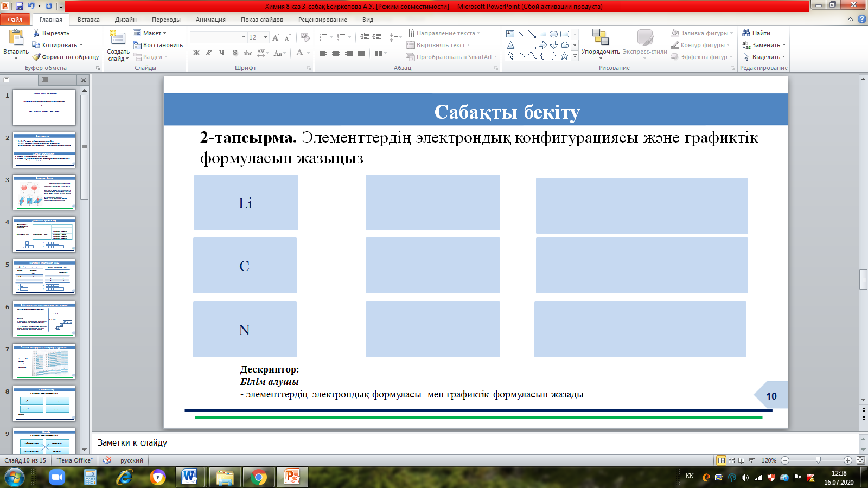Toggle bold formatting (Ж)
The height and width of the screenshot is (488, 868).
click(x=196, y=53)
